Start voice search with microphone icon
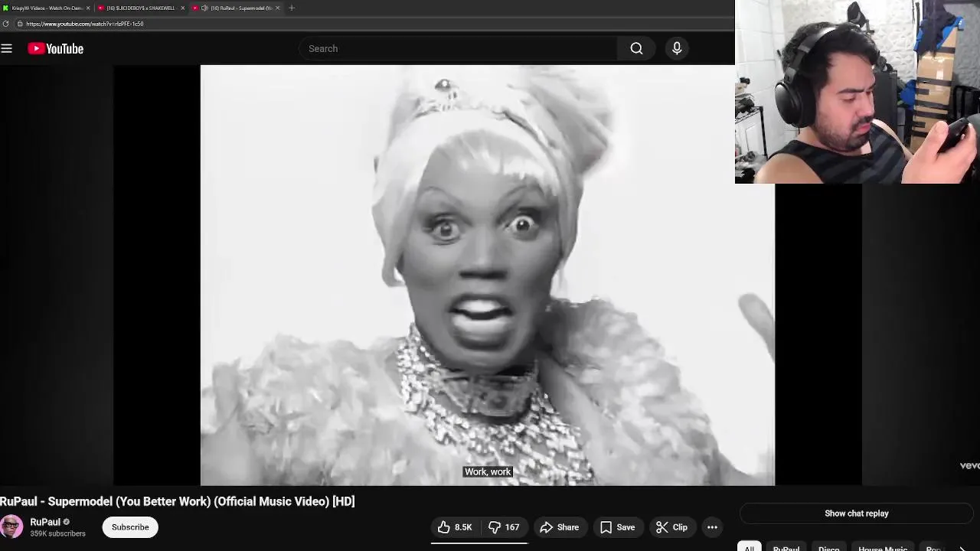 click(x=677, y=48)
